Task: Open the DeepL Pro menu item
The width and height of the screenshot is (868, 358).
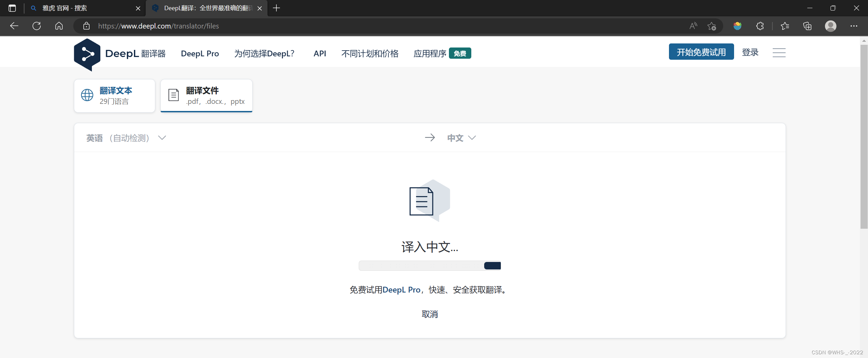Action: tap(200, 54)
